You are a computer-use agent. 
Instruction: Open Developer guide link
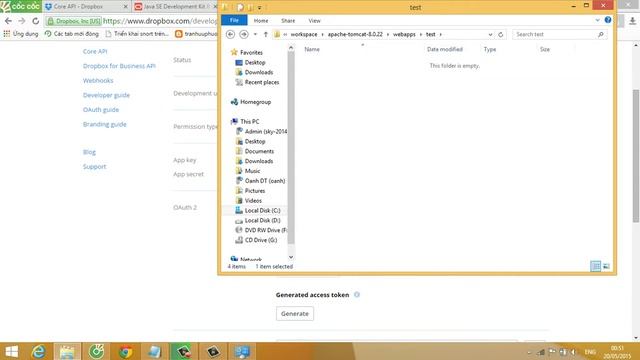(106, 95)
